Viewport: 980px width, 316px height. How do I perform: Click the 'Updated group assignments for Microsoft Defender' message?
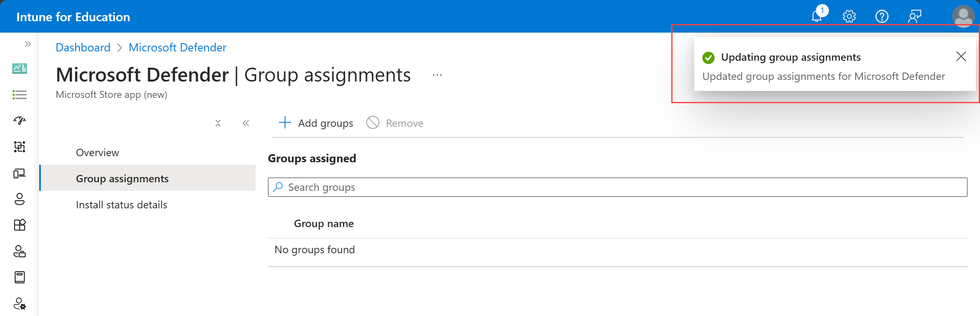(824, 76)
